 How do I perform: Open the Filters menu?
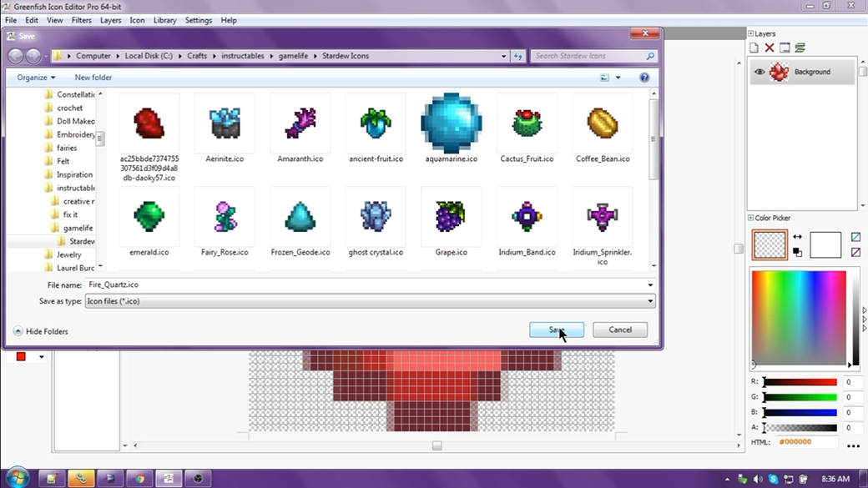pyautogui.click(x=81, y=20)
